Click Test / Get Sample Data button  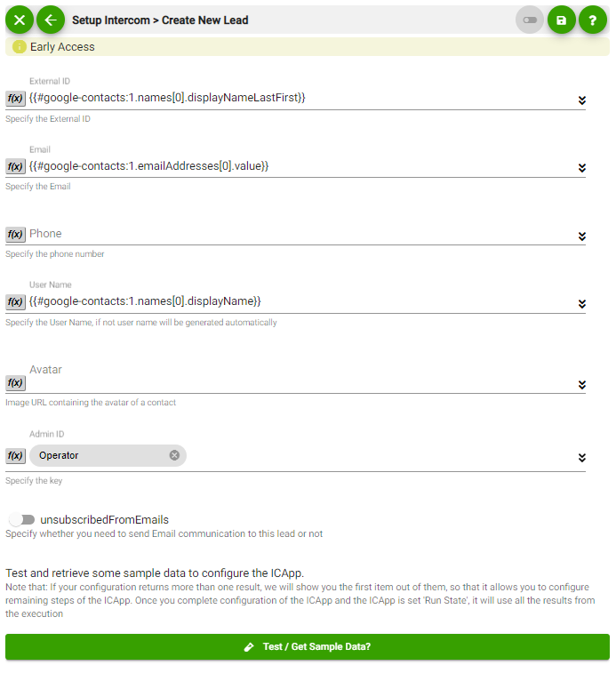point(308,647)
